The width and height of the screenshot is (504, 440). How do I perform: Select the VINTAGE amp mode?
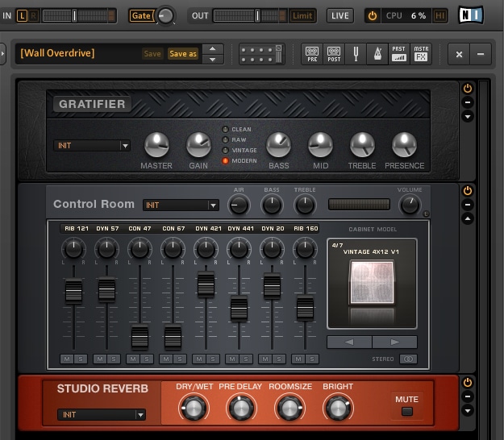coord(226,151)
